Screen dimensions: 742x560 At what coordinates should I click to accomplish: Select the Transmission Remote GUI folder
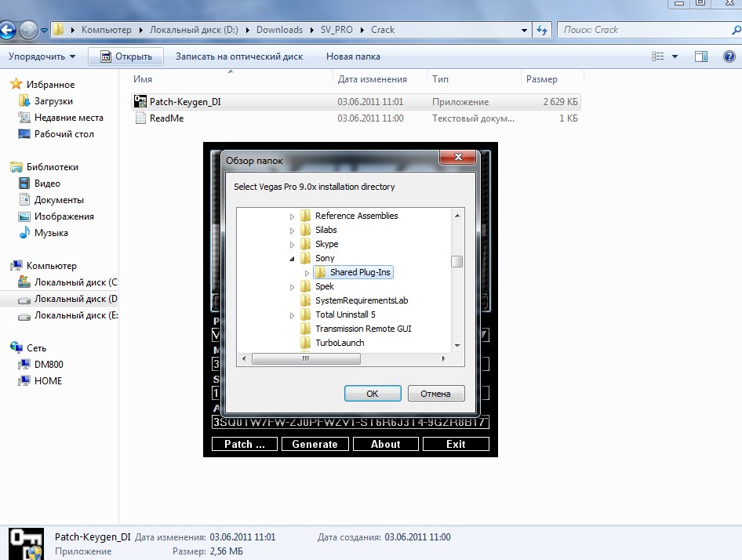[x=363, y=329]
